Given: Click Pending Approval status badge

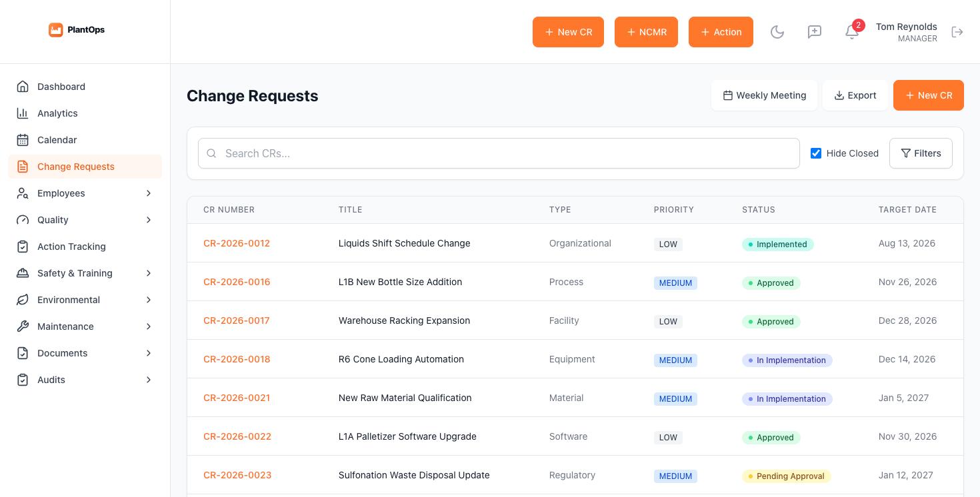Looking at the screenshot, I should coord(786,476).
